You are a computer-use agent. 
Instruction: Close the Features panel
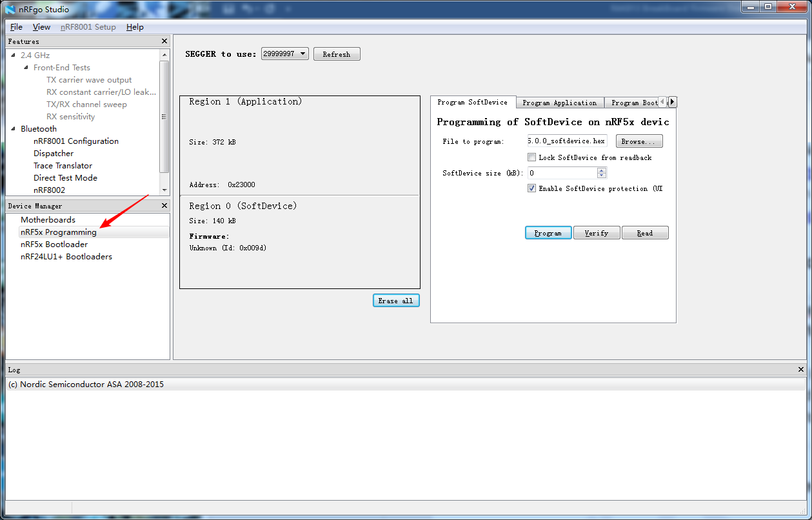[x=164, y=41]
